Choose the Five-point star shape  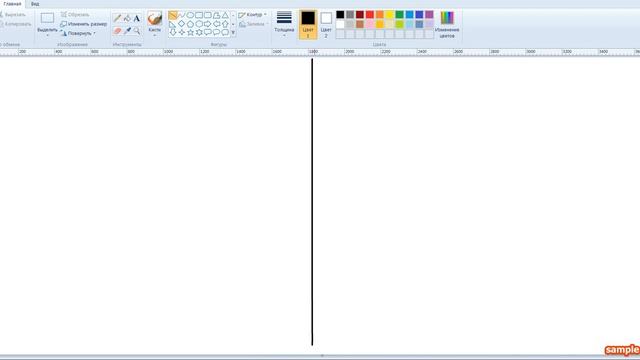click(x=190, y=32)
